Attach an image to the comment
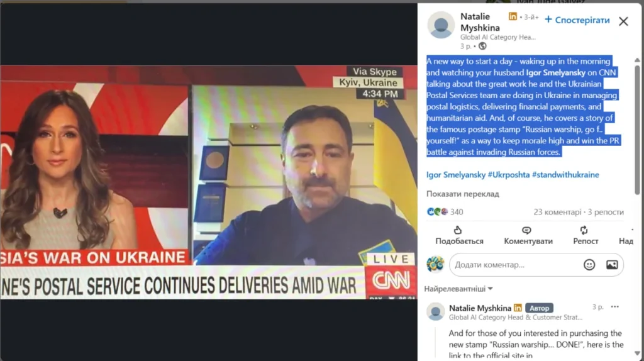 coord(612,265)
